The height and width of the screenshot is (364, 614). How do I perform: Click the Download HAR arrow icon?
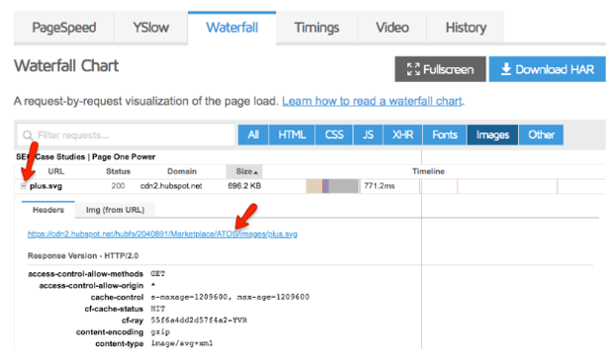pyautogui.click(x=506, y=69)
